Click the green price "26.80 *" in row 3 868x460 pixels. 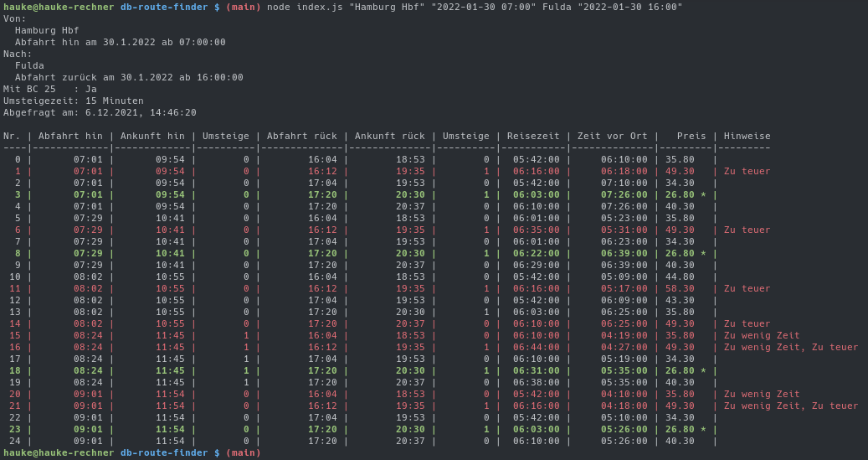pos(686,194)
